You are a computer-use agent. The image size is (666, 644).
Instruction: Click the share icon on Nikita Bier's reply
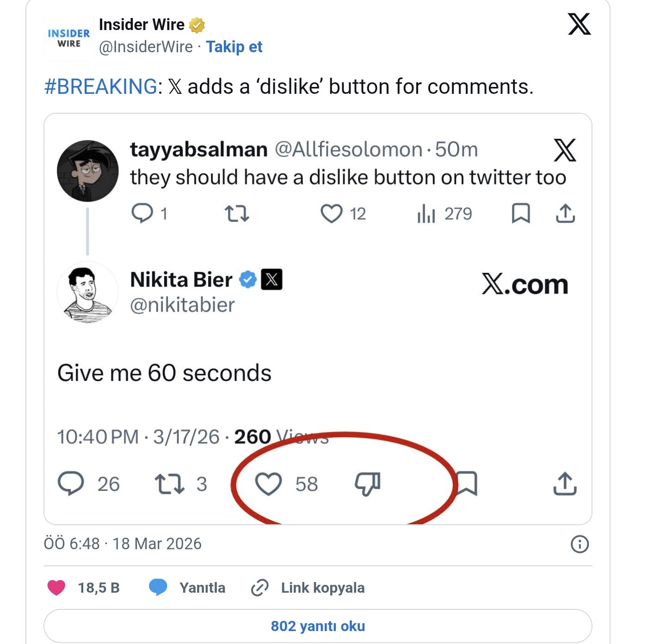(x=565, y=484)
